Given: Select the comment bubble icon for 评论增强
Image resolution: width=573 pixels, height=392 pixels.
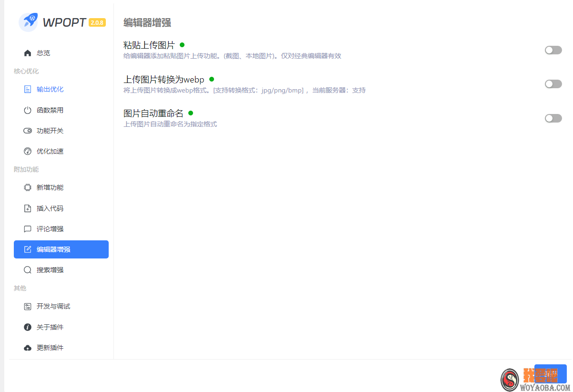Looking at the screenshot, I should [28, 228].
